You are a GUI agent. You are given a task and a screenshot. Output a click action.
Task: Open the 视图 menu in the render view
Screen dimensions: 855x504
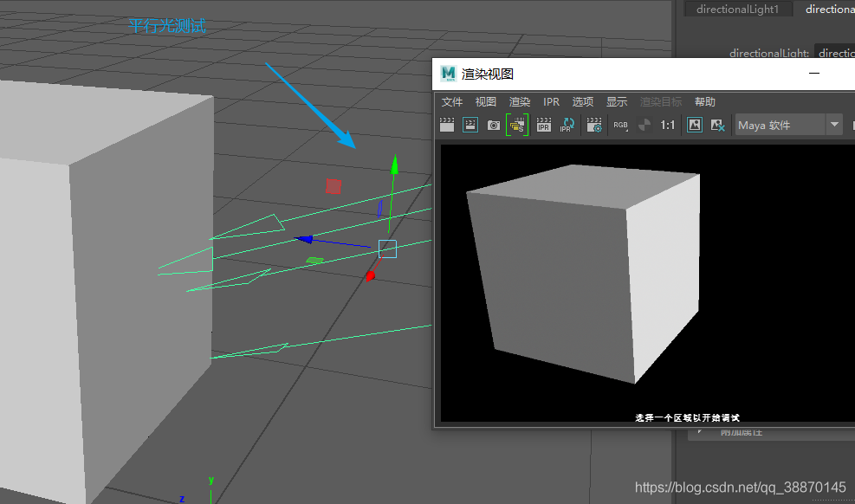tap(486, 102)
